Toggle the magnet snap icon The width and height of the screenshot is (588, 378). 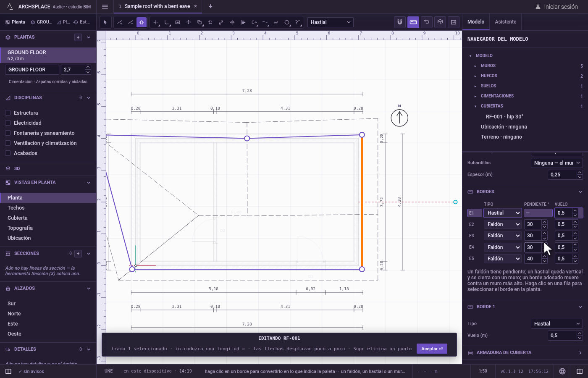(400, 22)
